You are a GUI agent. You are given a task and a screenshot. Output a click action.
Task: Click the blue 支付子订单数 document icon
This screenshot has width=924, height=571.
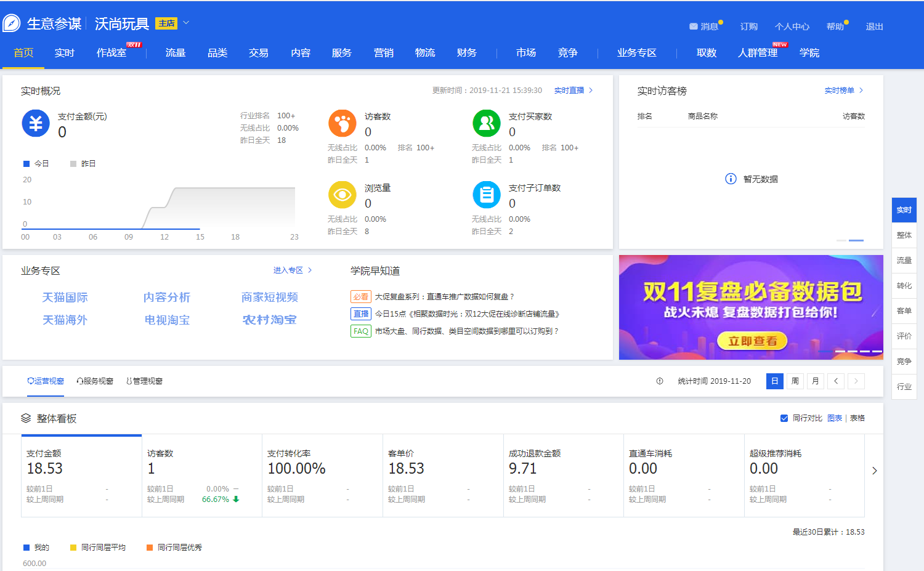(x=487, y=195)
